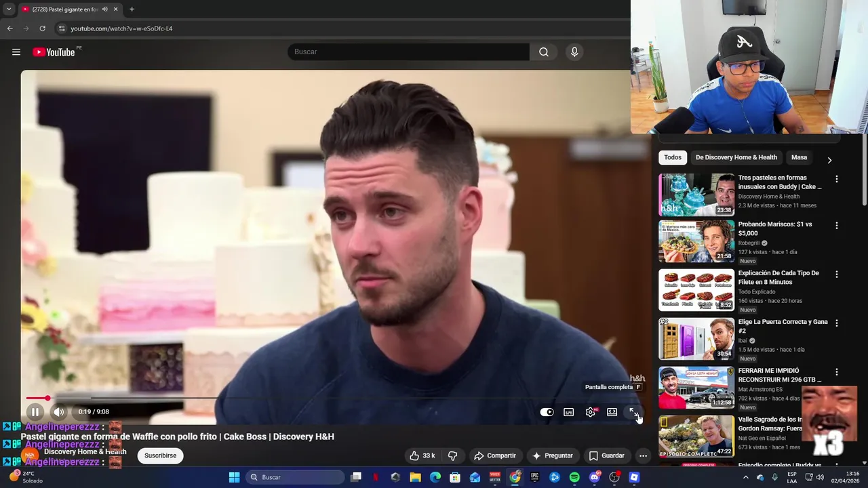
Task: Subscribe using the Suscribirse button
Action: (160, 455)
